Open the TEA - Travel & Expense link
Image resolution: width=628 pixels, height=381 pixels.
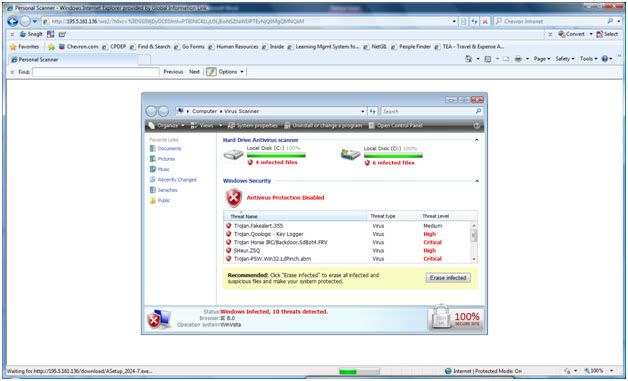click(x=469, y=46)
